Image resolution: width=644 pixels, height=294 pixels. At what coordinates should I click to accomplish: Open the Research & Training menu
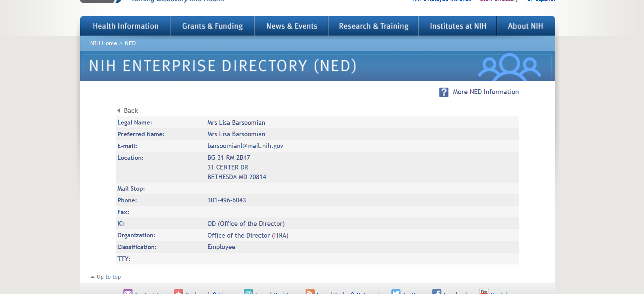[373, 26]
